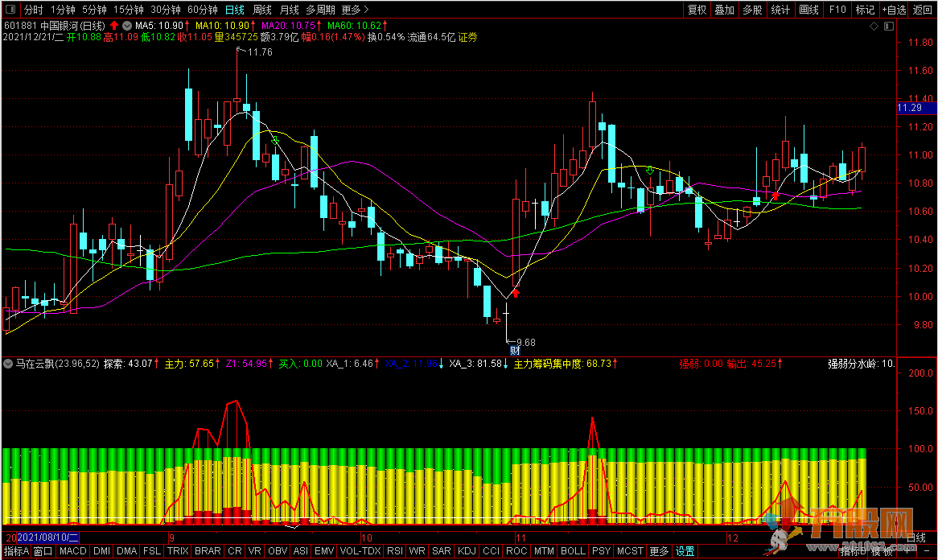Toggle the left side panel icon
Image resolution: width=938 pixels, height=560 pixels.
click(10, 10)
